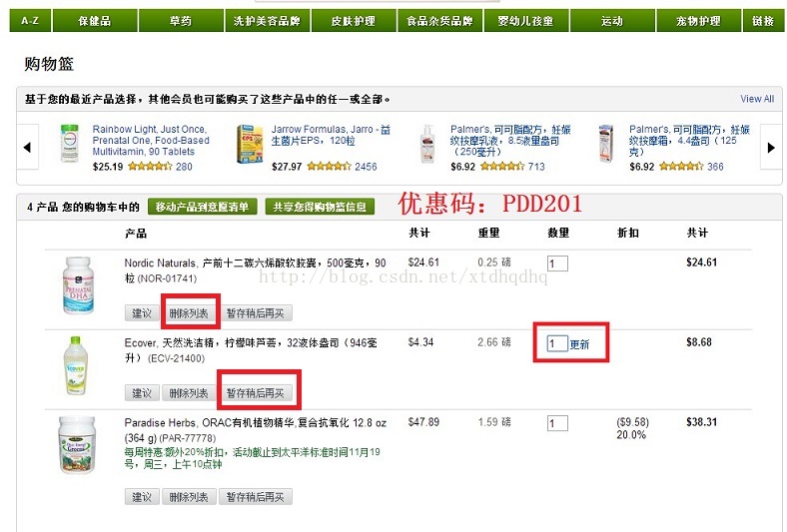The width and height of the screenshot is (787, 532).
Task: Focus quantity field for Ecover
Action: tap(557, 343)
